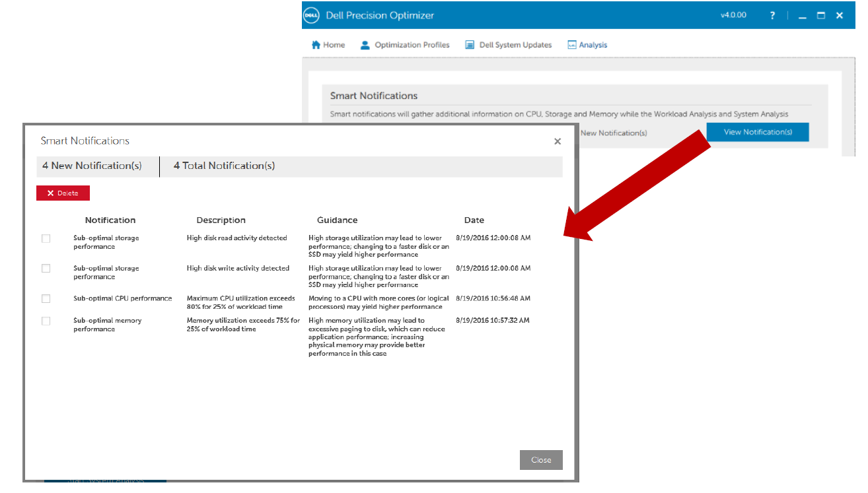Click 'Sub-optimal CPU performance' notification name

pos(123,299)
